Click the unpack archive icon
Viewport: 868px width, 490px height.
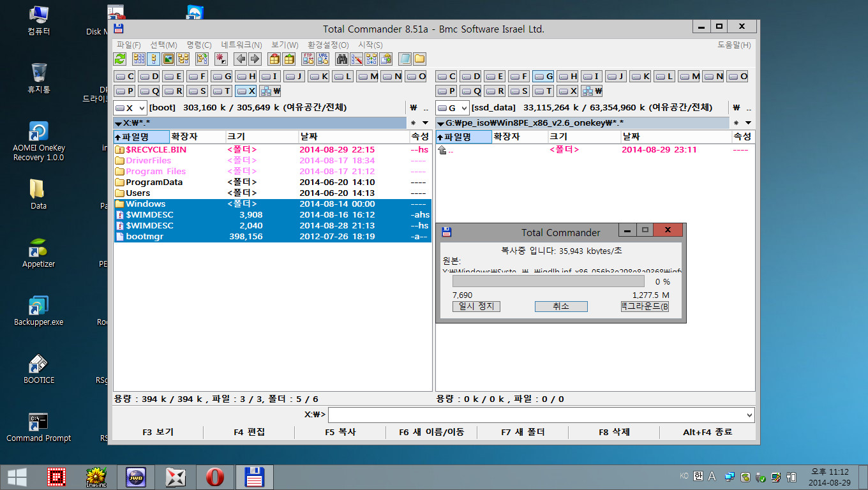[288, 59]
